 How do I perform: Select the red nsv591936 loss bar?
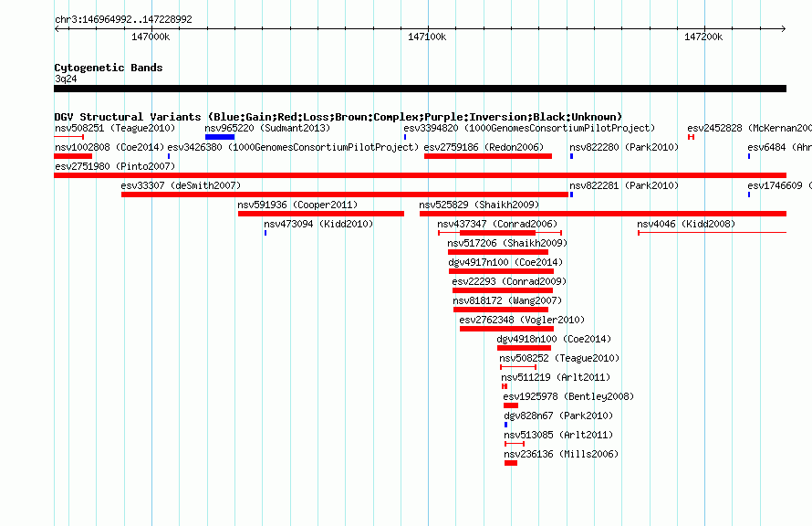pos(321,214)
